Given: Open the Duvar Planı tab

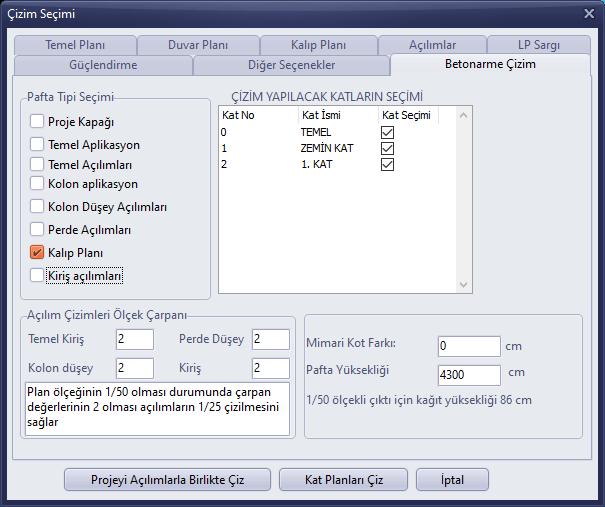Looking at the screenshot, I should (198, 45).
